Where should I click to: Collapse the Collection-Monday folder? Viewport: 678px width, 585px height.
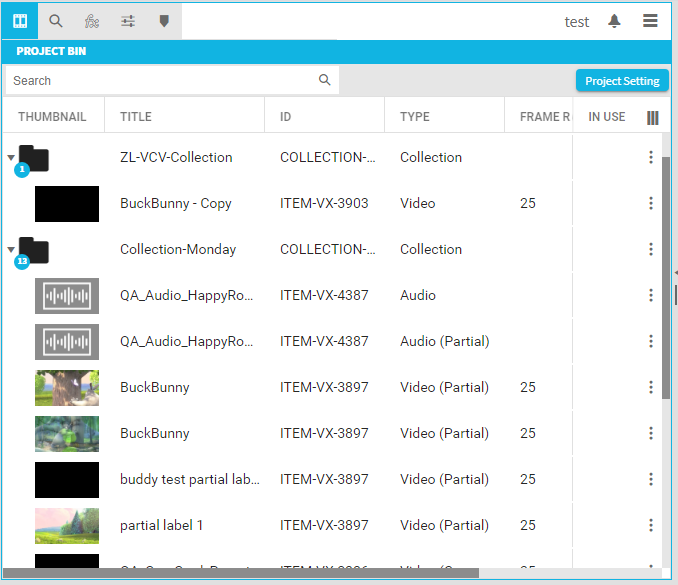tap(11, 250)
